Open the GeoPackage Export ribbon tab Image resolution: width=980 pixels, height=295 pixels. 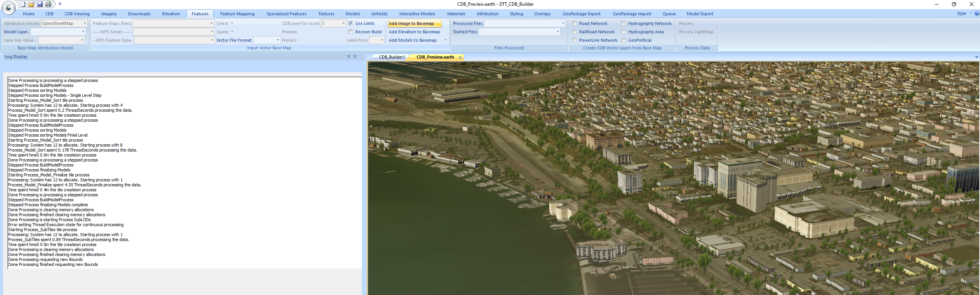pyautogui.click(x=581, y=14)
